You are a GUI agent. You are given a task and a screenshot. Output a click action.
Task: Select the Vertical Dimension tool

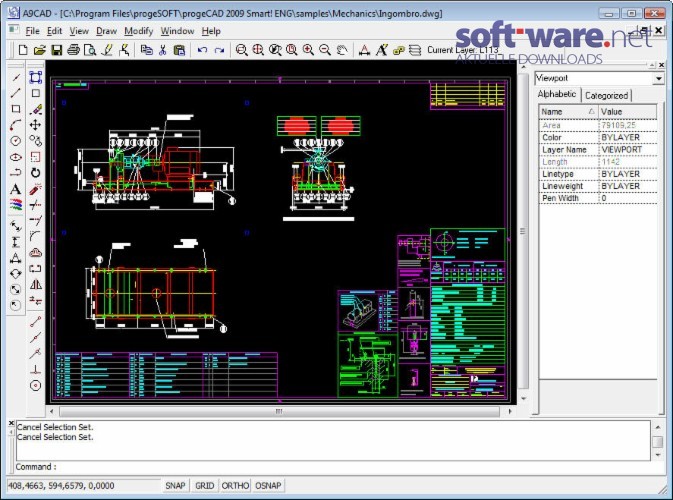point(15,242)
